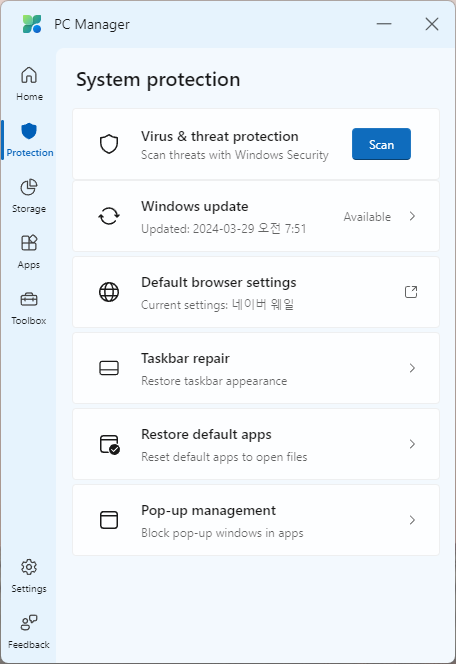
Task: Click the Restore default apps window-check icon
Action: tap(110, 444)
